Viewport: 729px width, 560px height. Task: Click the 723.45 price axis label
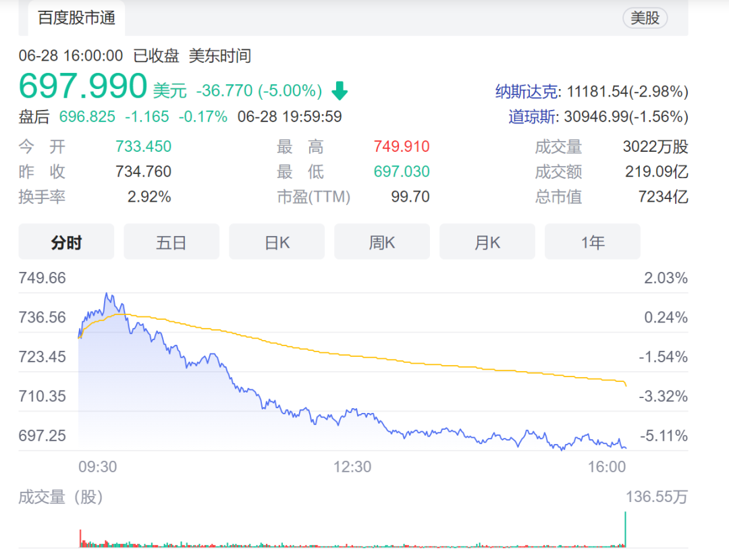[x=43, y=357]
